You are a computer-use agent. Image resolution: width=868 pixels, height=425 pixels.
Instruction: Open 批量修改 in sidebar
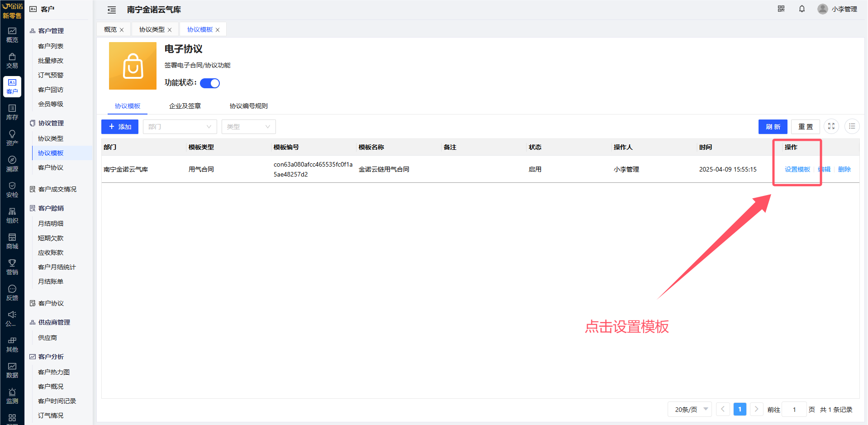(x=51, y=61)
